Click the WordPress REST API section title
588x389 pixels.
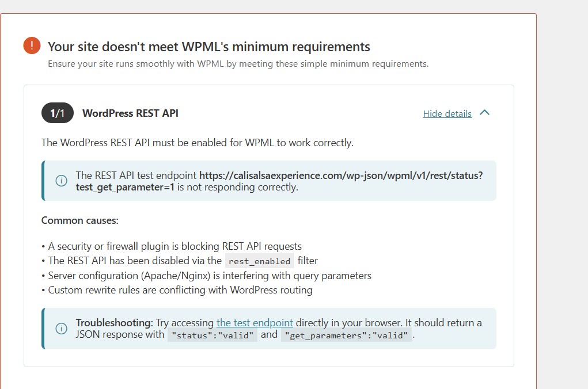coord(130,113)
